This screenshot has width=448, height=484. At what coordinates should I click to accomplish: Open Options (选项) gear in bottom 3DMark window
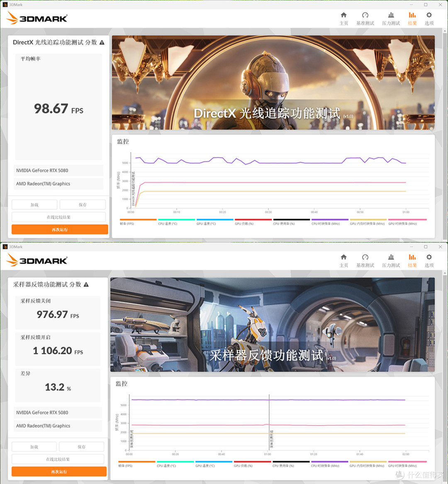click(429, 260)
